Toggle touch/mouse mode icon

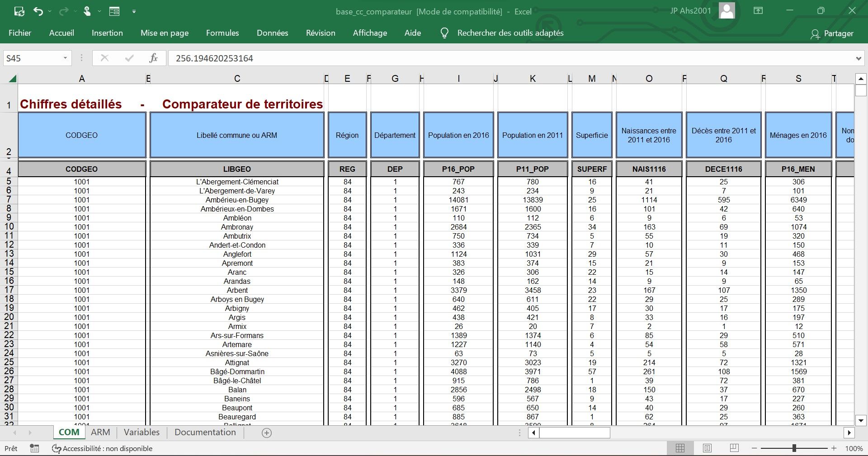tap(87, 11)
